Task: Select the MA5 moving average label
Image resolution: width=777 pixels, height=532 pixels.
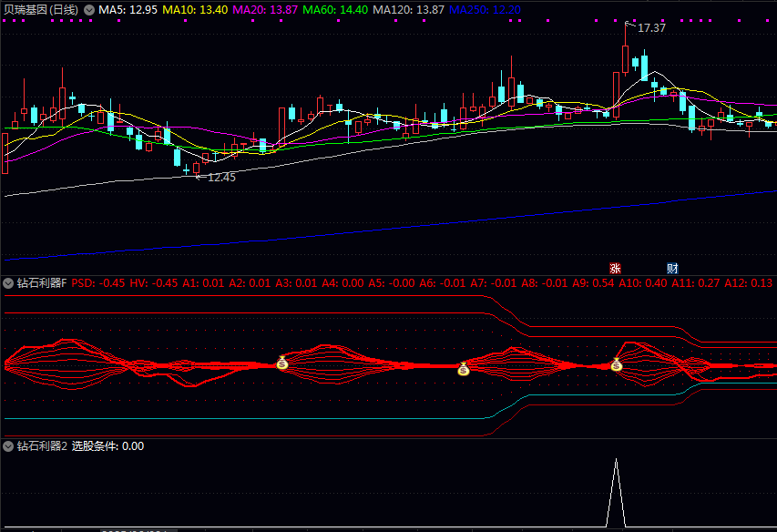Action: (128, 9)
